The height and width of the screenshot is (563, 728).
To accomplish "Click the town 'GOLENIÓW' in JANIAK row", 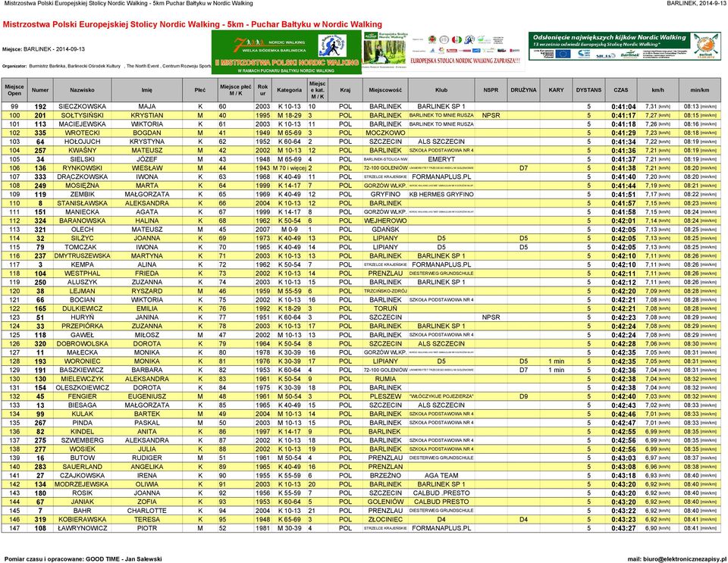I will tap(385, 502).
